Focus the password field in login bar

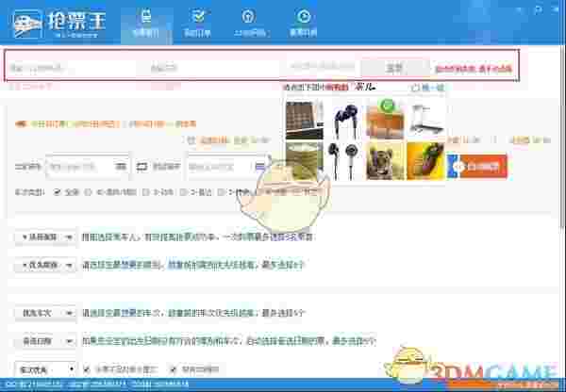click(213, 68)
